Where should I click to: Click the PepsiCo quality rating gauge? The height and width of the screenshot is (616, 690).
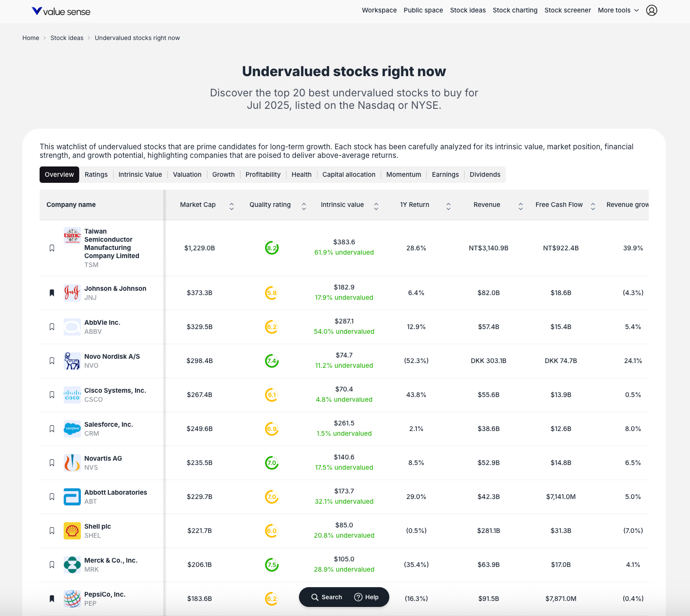click(272, 599)
